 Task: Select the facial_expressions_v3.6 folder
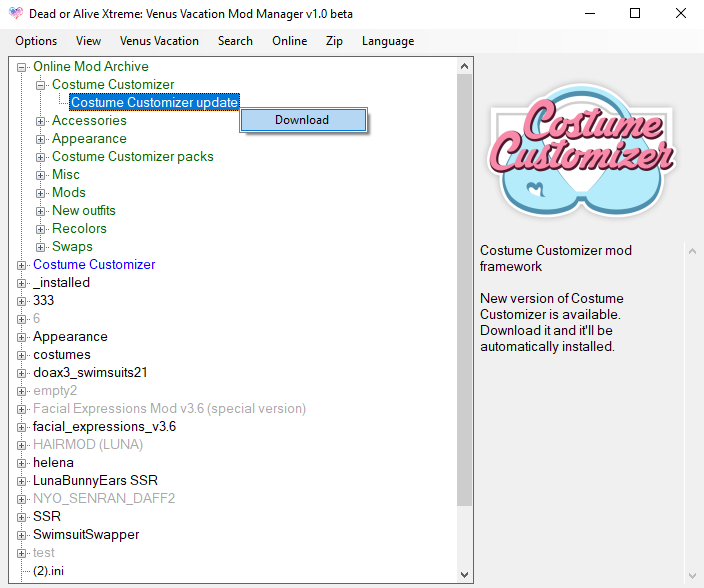click(x=105, y=426)
